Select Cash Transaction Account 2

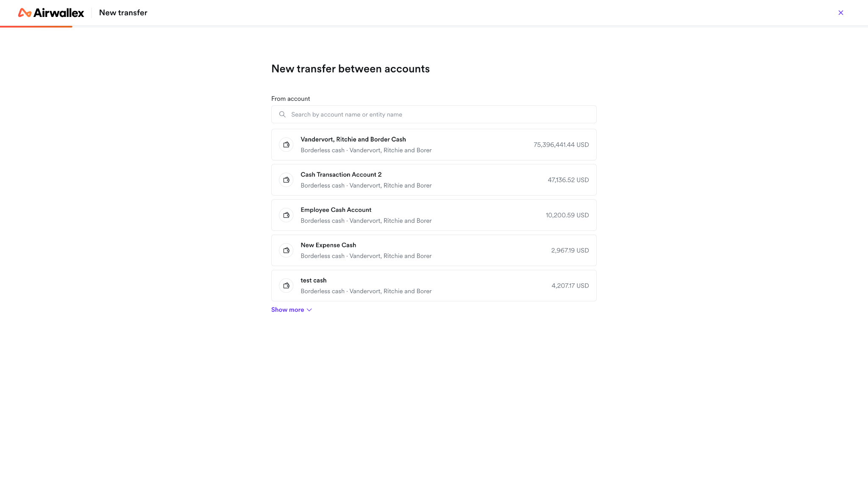click(x=434, y=180)
